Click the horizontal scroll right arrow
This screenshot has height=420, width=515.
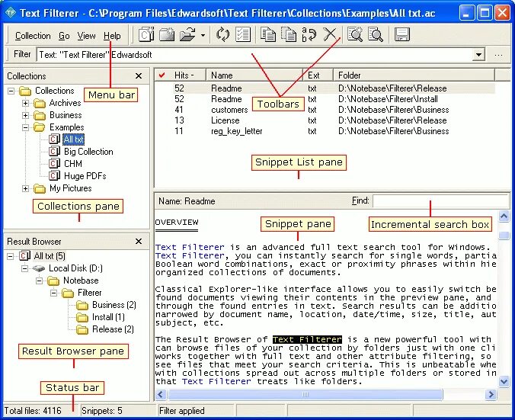click(x=491, y=394)
